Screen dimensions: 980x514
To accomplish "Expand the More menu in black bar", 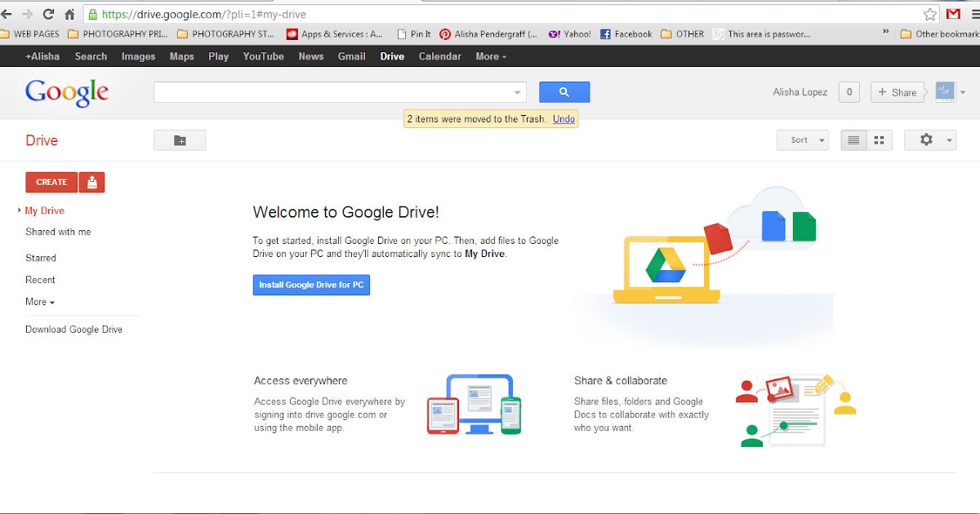I will pos(491,56).
